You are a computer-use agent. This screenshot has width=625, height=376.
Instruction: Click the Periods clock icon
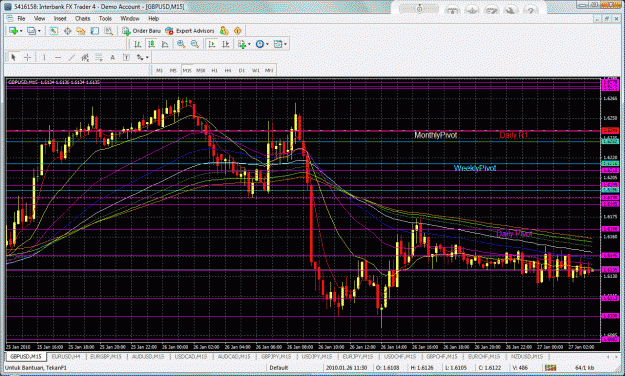(x=259, y=44)
